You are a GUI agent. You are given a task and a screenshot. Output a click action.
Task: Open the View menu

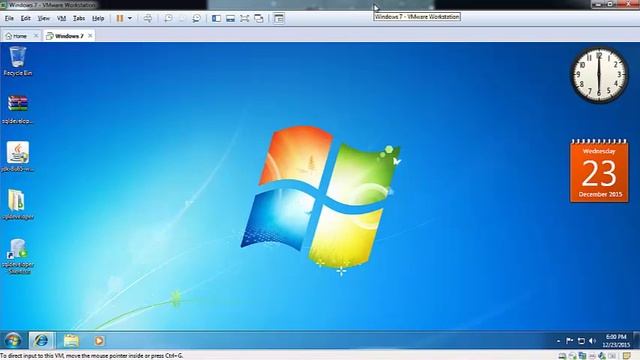coord(43,18)
